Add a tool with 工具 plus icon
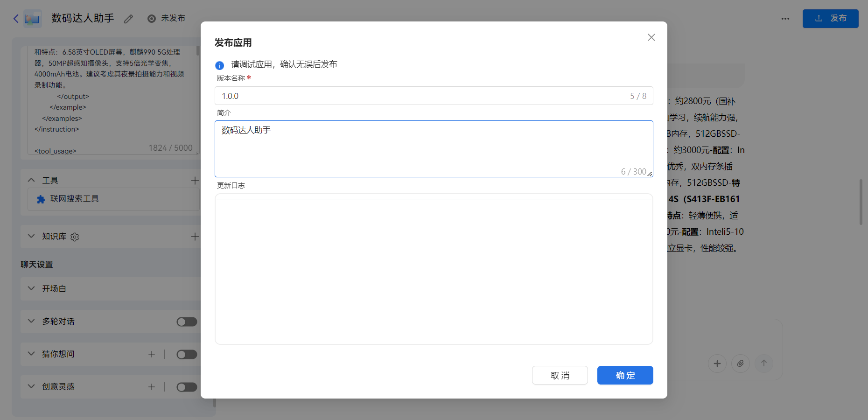Screen dimensions: 868x420 click(195, 180)
